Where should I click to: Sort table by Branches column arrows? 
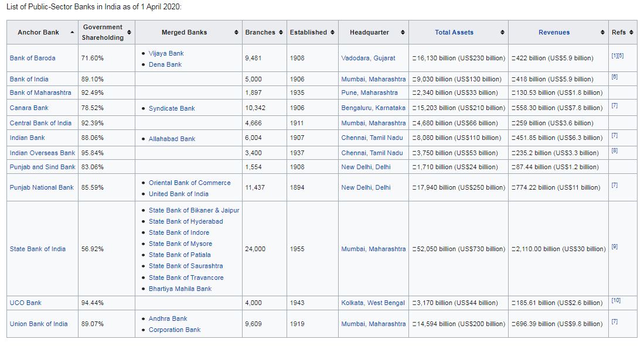[x=281, y=32]
